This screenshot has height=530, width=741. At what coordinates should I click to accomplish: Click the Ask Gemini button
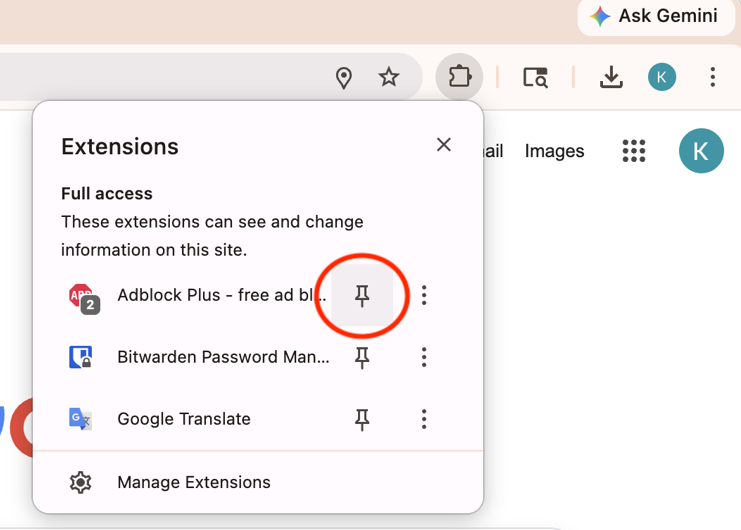pyautogui.click(x=654, y=16)
